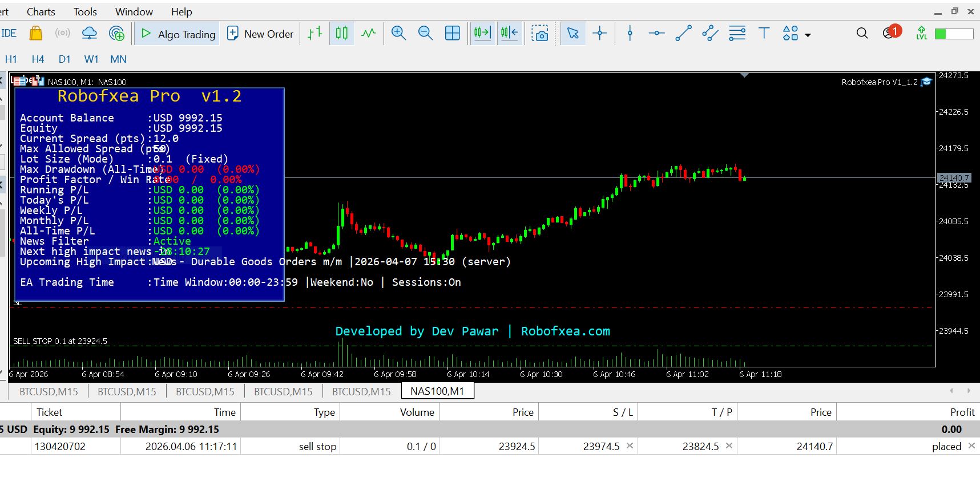Click the globe with plus icon
980x482 pixels.
click(x=116, y=34)
